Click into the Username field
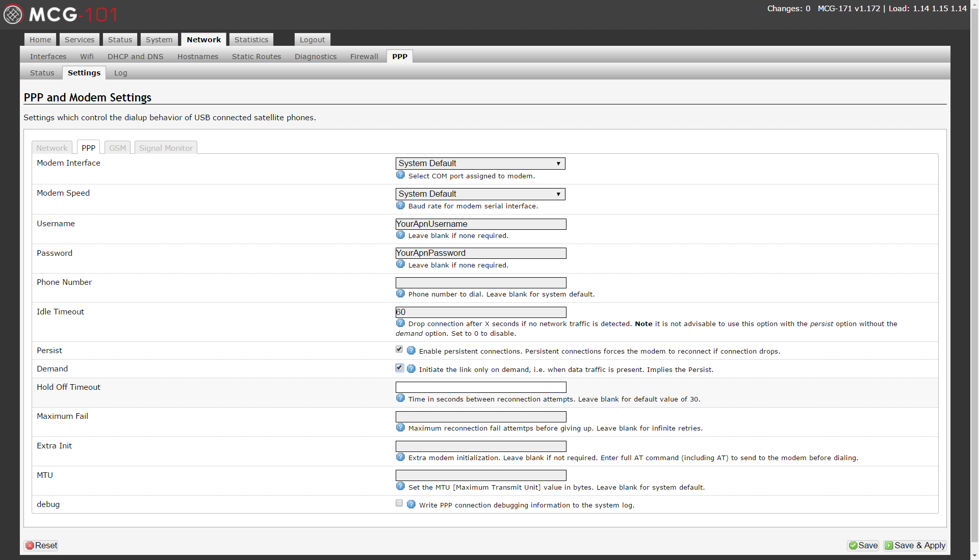 (x=481, y=224)
